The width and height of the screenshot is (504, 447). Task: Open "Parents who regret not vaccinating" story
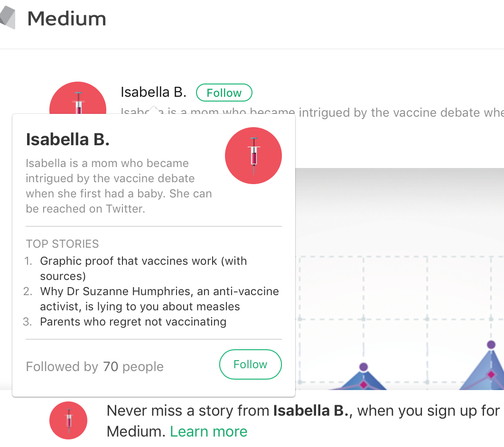[x=133, y=322]
